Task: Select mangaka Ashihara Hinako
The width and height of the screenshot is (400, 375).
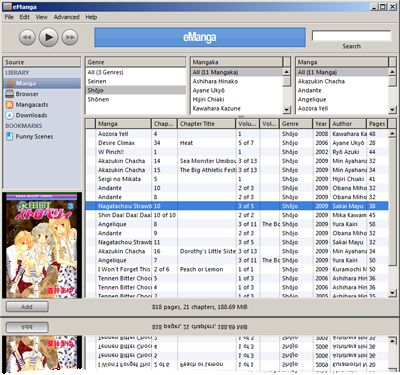Action: 237,81
